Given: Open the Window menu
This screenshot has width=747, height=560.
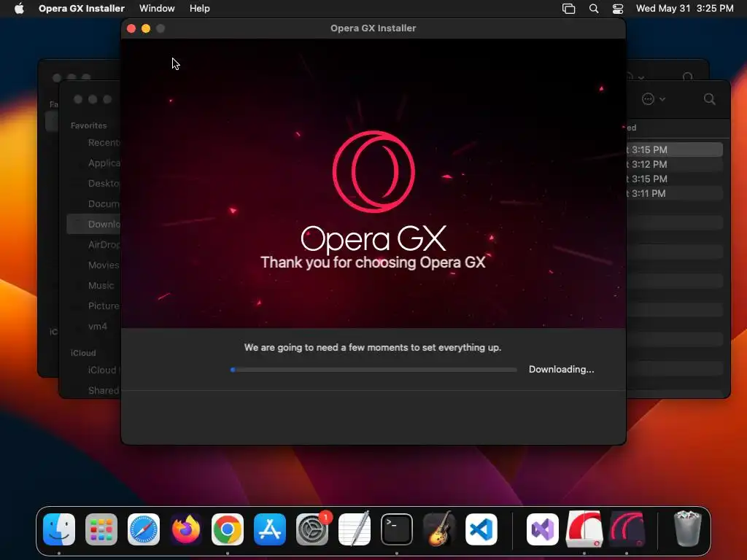Looking at the screenshot, I should 157,9.
